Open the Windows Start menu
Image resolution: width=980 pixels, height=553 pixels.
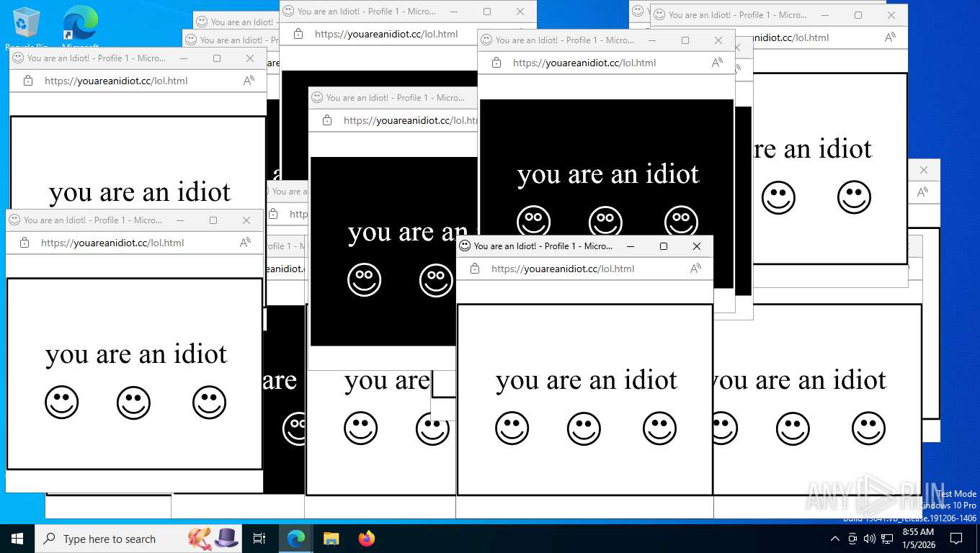17,539
